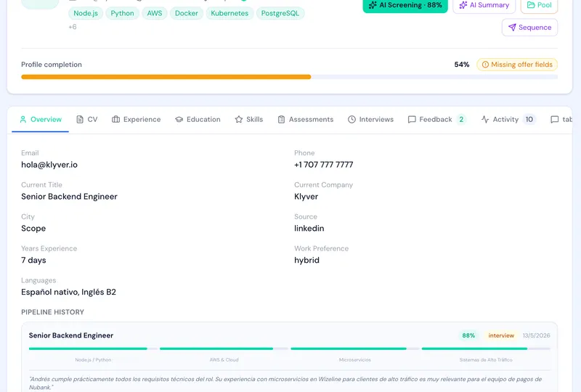The height and width of the screenshot is (392, 581).
Task: Click the phone number +1 707 777 7777
Action: click(x=323, y=165)
